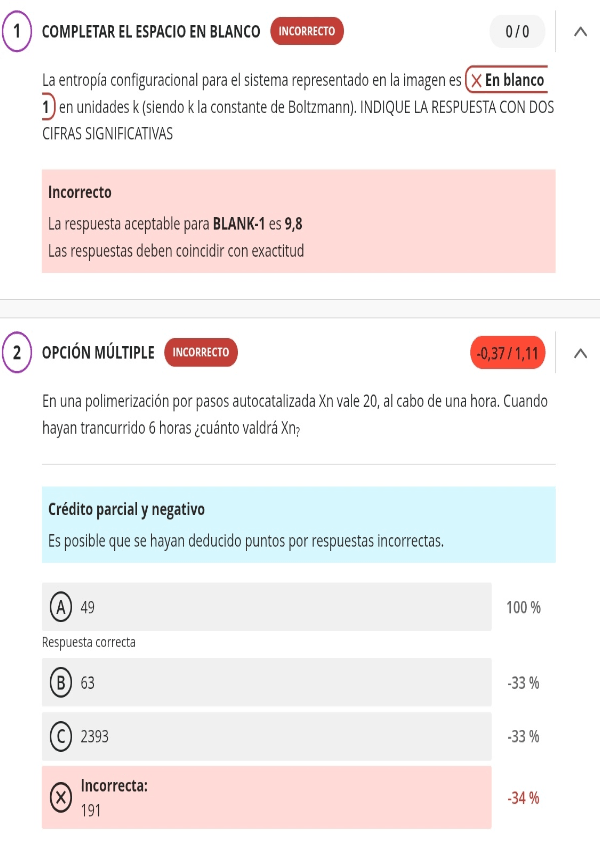Image resolution: width=600 pixels, height=848 pixels.
Task: Click the red X in blank 1
Action: (x=477, y=81)
